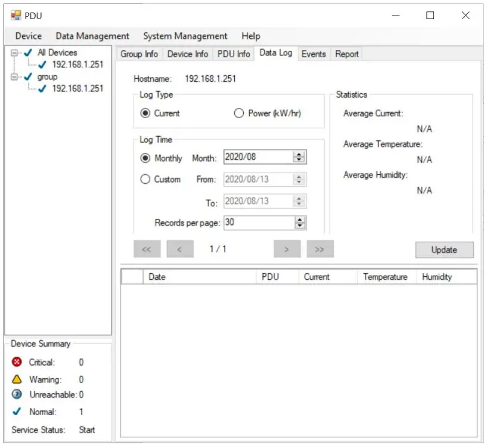The image size is (487, 448).
Task: Go to next page of records
Action: tap(287, 249)
